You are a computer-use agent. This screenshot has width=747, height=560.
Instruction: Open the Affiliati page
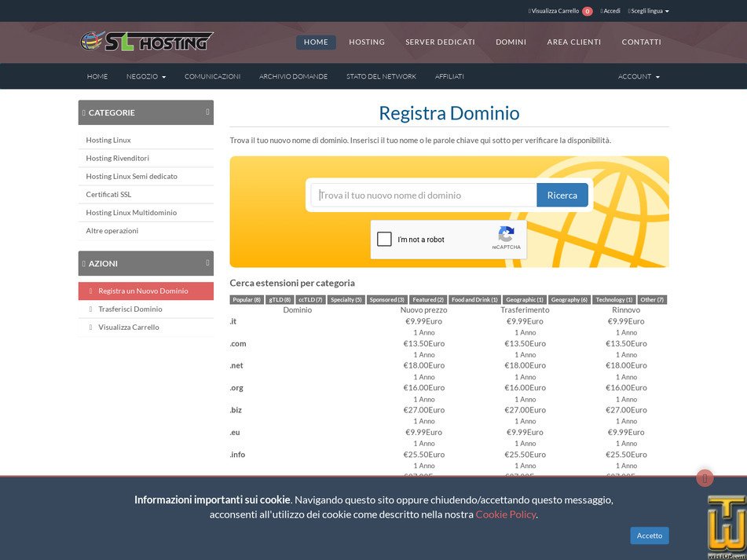(449, 76)
